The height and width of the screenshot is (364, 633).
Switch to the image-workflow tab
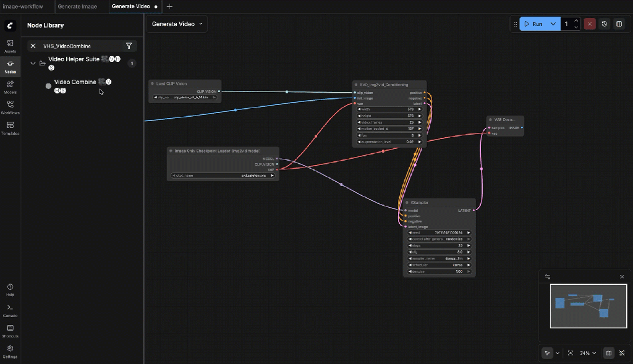(22, 6)
